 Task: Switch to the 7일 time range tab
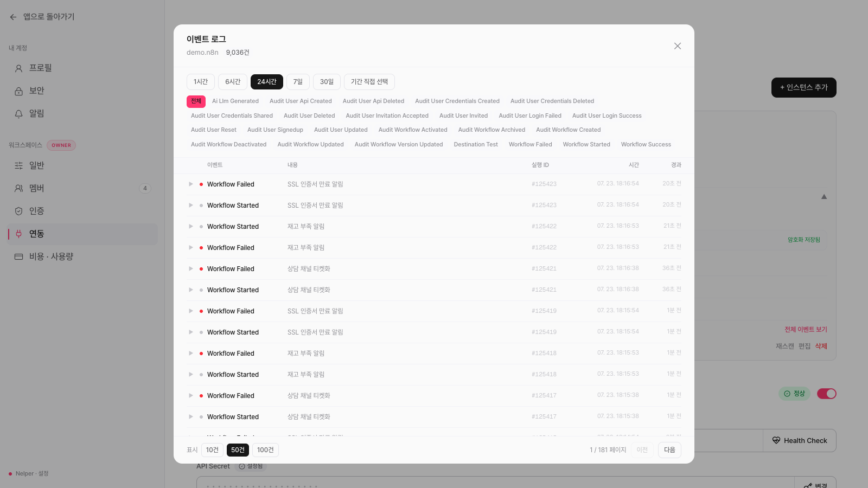coord(298,82)
